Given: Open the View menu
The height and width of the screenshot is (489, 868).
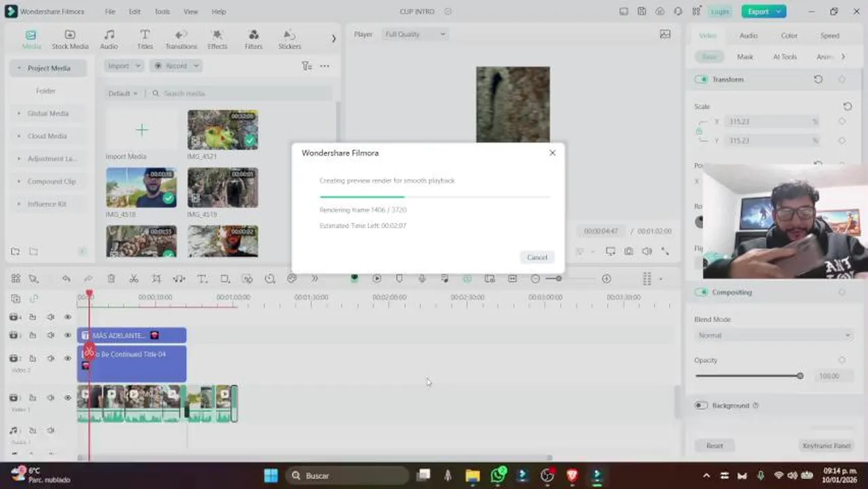Looking at the screenshot, I should click(191, 12).
